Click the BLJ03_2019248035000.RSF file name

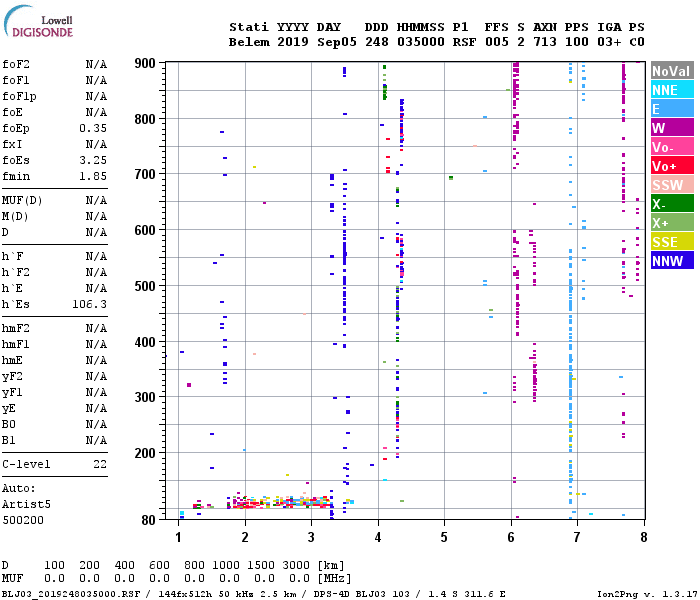pyautogui.click(x=71, y=594)
